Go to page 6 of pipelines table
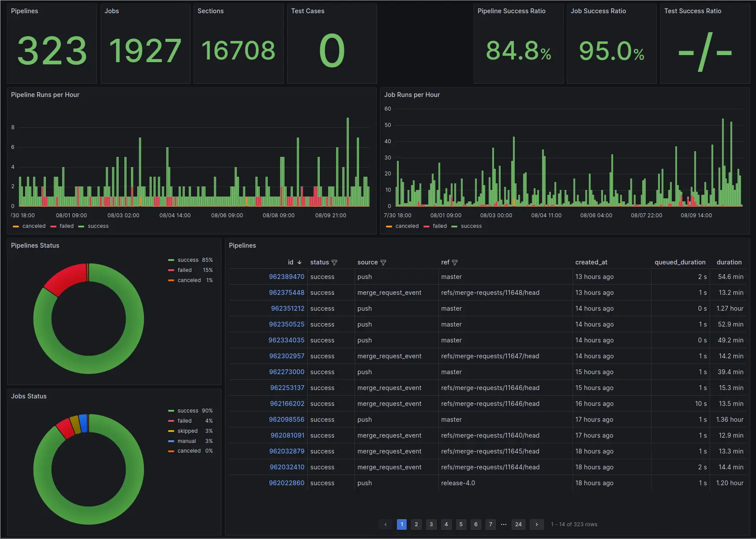This screenshot has height=539, width=756. (476, 524)
